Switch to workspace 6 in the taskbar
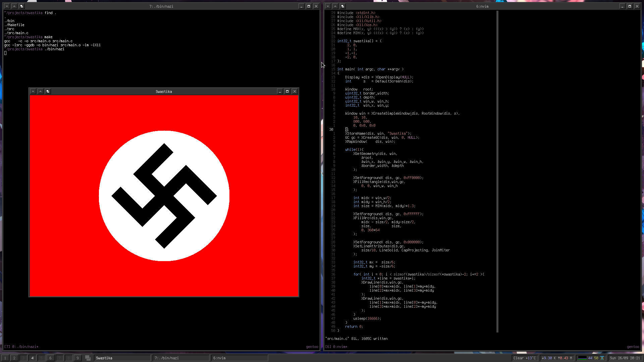The image size is (644, 362). click(50, 358)
